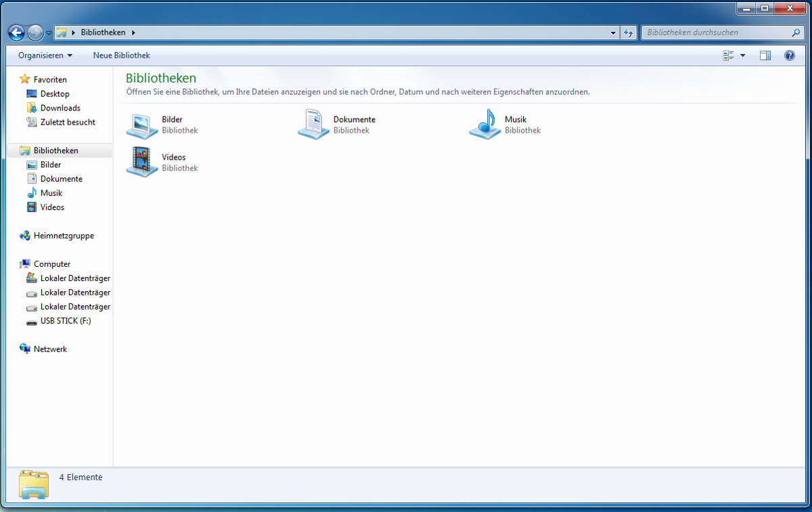
Task: Click the Bilder icon in sidebar
Action: click(31, 165)
